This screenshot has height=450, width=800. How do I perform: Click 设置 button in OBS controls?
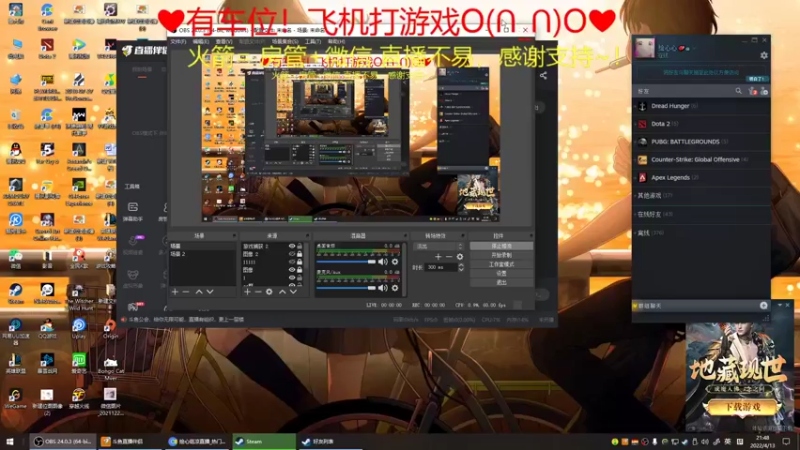(501, 273)
